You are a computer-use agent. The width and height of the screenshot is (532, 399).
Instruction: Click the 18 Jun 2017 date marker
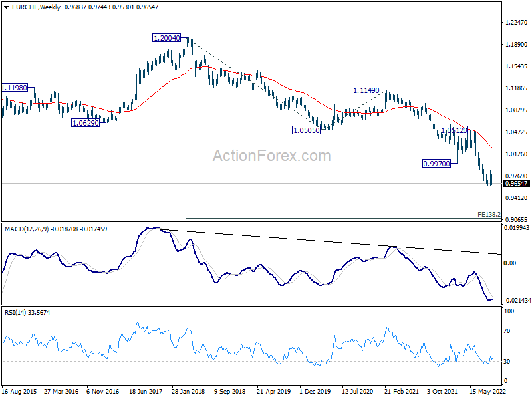pyautogui.click(x=146, y=392)
